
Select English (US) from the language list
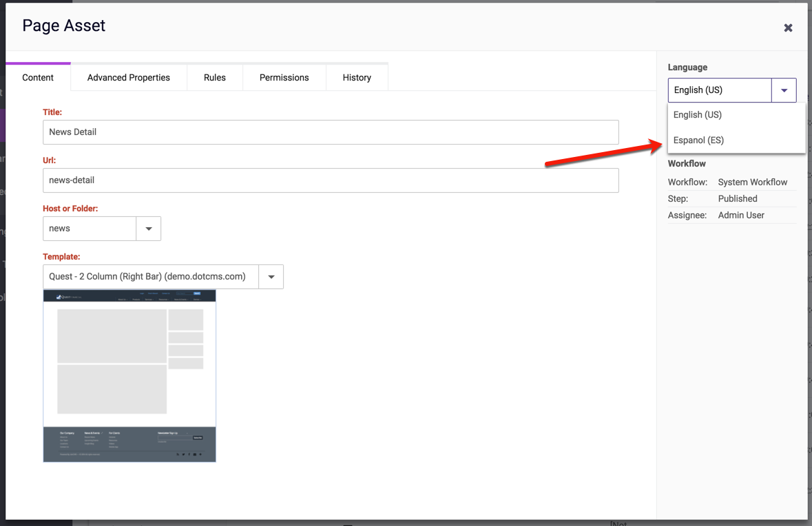pos(698,115)
